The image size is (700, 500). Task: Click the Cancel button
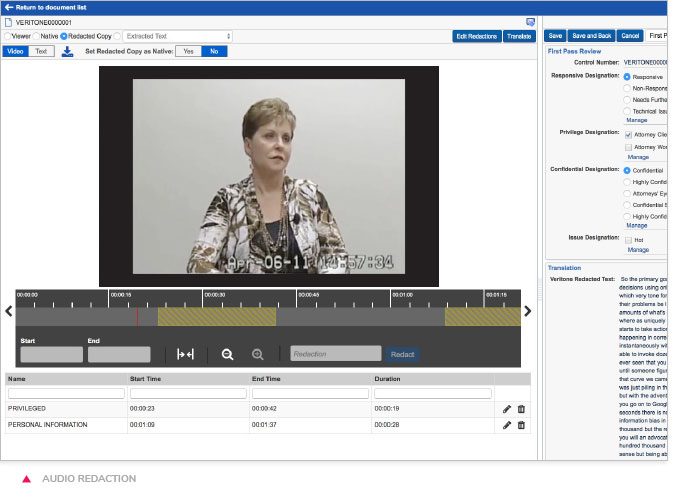[x=630, y=36]
